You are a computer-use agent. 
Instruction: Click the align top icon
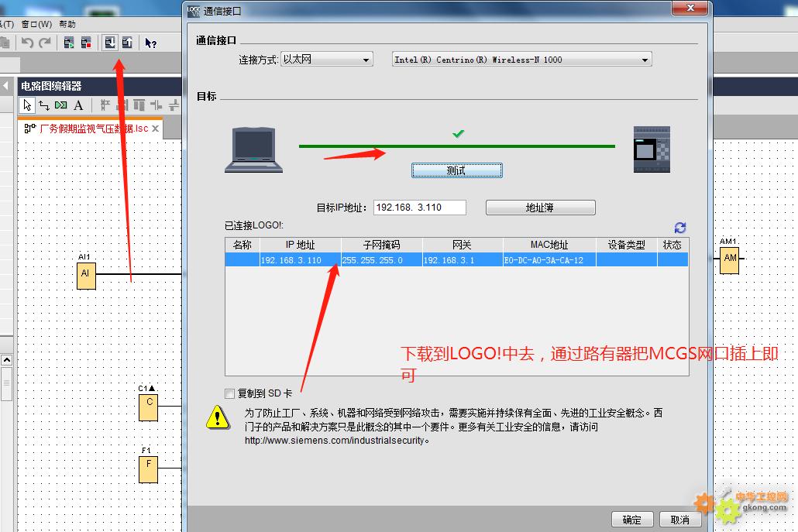139,105
